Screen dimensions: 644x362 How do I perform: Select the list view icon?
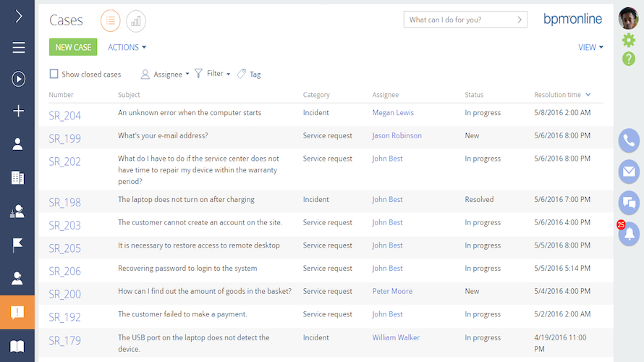tap(111, 21)
